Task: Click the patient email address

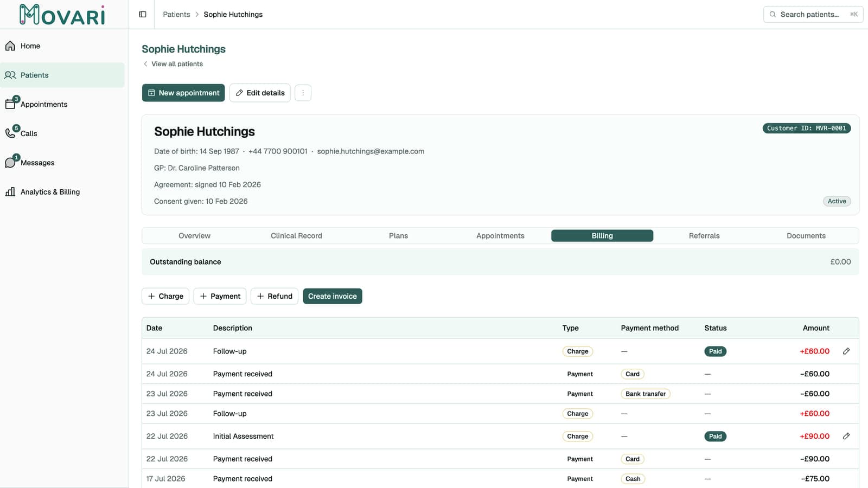Action: click(x=371, y=151)
